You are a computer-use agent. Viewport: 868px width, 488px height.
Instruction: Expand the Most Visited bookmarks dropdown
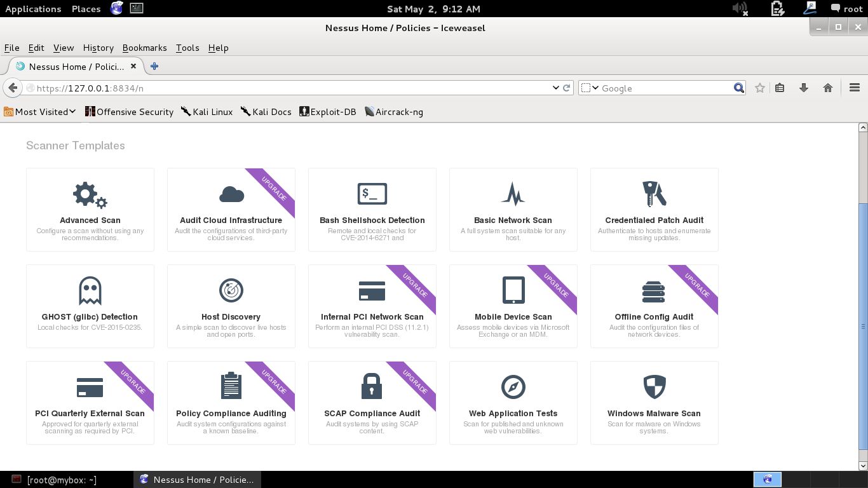39,112
